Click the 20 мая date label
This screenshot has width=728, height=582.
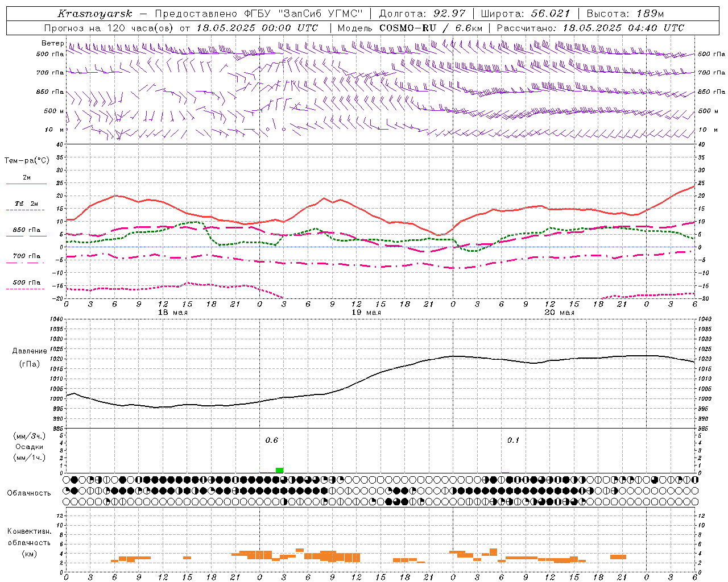[x=559, y=313]
